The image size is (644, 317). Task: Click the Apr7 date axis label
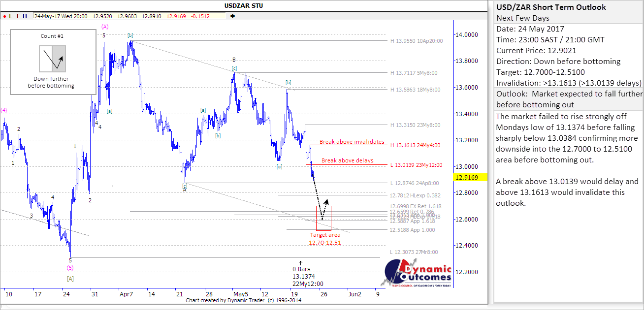[x=127, y=294]
